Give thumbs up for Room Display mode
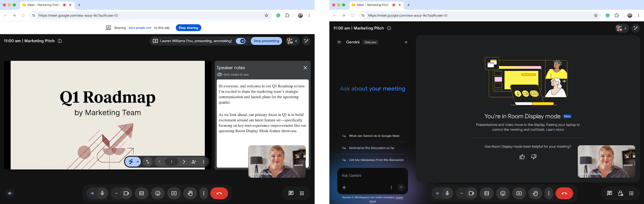 pos(522,157)
